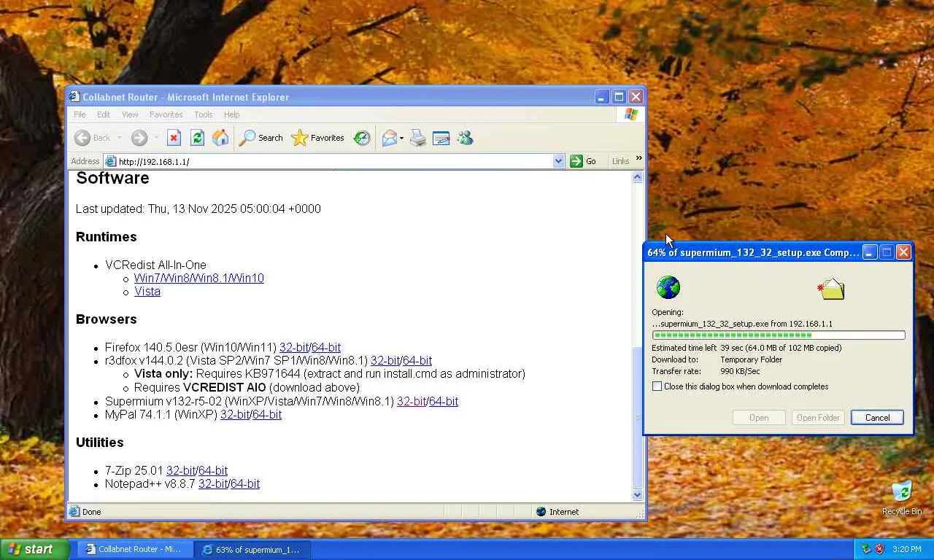Click the Internet zone globe in status bar

[x=541, y=512]
